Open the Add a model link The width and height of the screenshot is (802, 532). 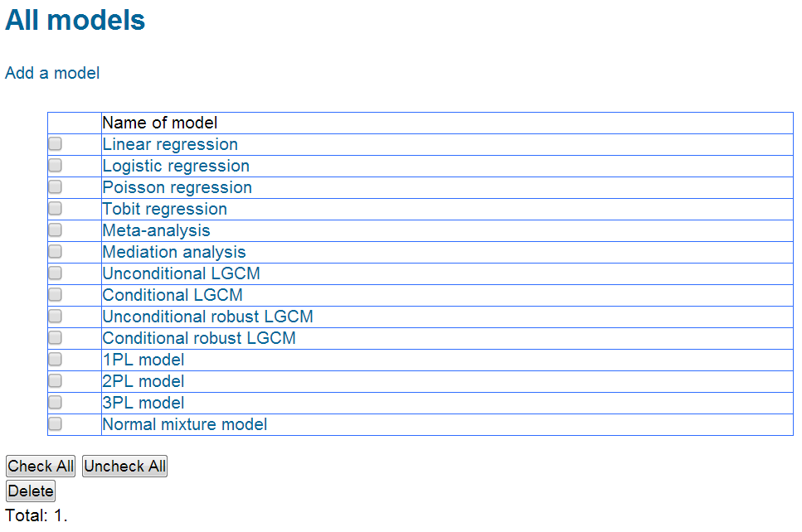52,73
